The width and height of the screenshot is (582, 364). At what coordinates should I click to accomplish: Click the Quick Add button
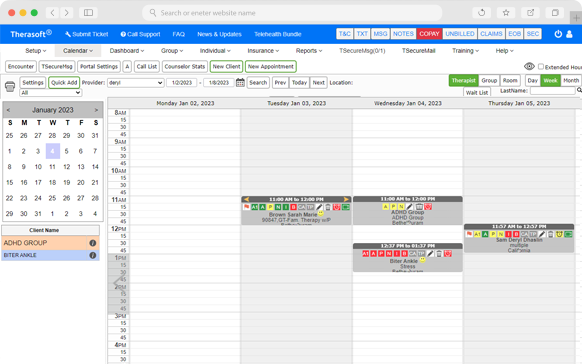64,82
